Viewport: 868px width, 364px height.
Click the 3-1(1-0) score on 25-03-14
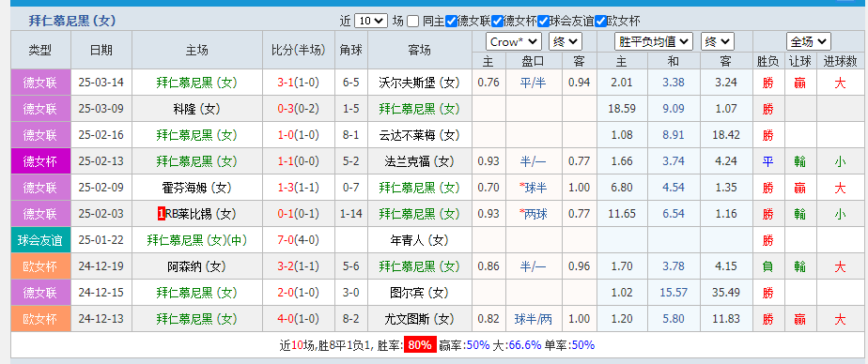299,83
